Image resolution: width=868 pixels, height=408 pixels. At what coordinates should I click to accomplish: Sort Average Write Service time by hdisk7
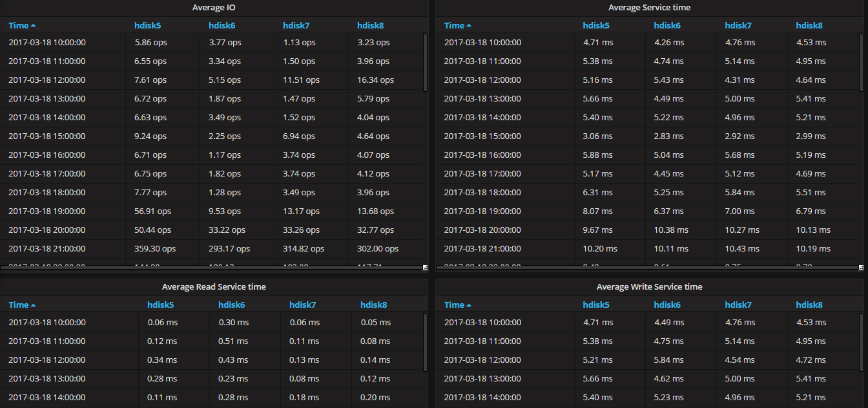pyautogui.click(x=738, y=305)
